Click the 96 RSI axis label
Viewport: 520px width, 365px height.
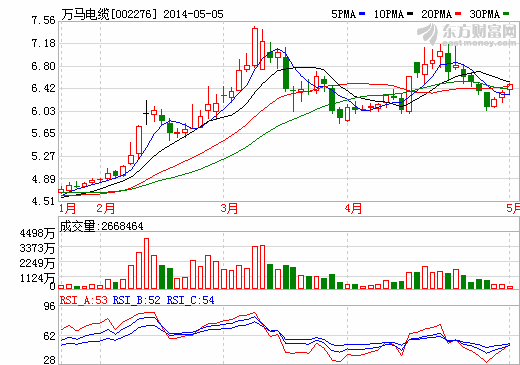click(50, 306)
